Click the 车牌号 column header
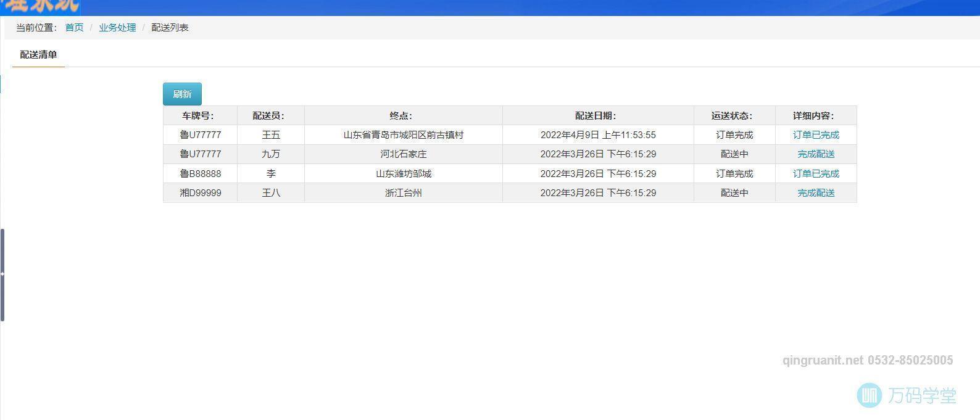 pyautogui.click(x=200, y=115)
